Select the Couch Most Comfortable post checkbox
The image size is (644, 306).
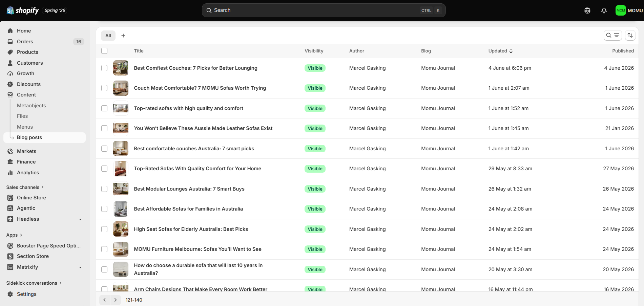[104, 88]
